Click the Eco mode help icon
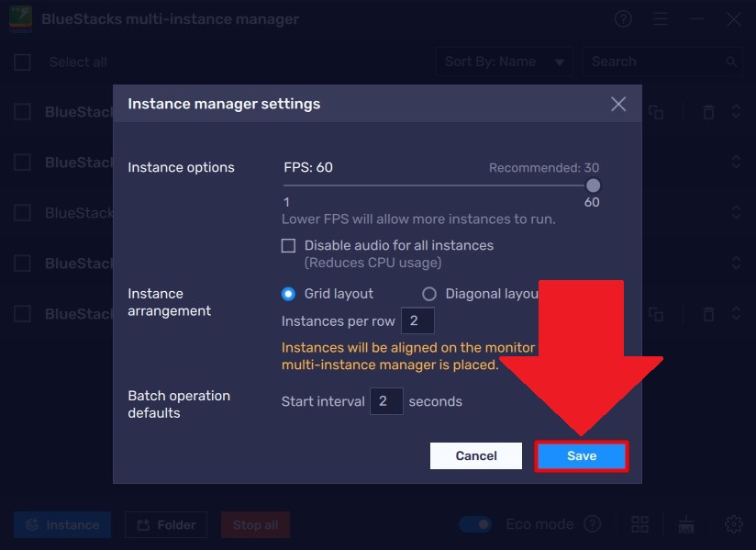 pyautogui.click(x=593, y=523)
